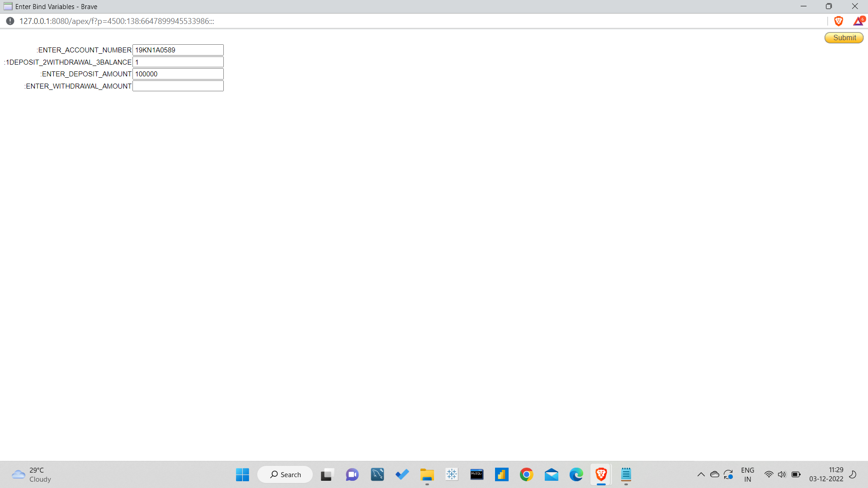Open the Windows Start menu
This screenshot has width=868, height=488.
242,474
